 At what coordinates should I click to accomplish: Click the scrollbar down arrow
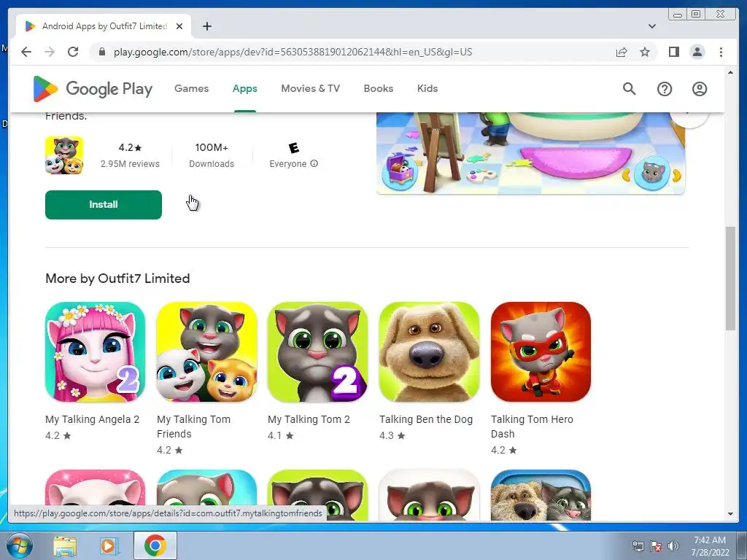click(730, 514)
